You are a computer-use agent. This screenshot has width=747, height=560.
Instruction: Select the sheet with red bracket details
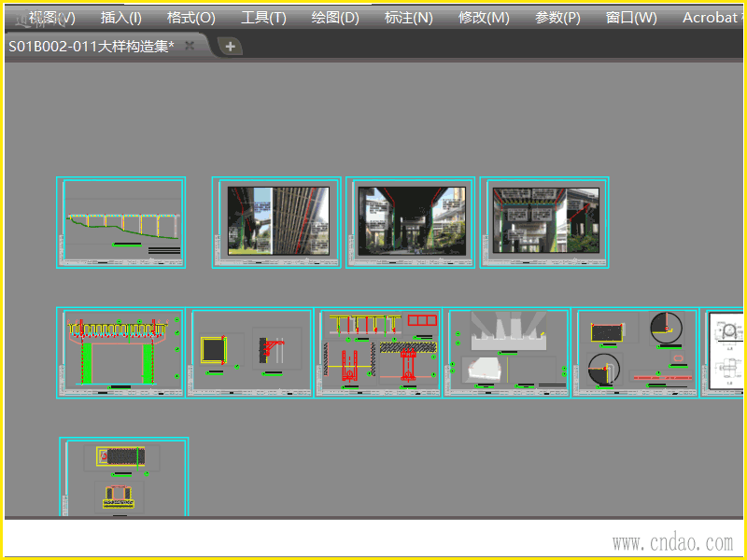pyautogui.click(x=378, y=353)
